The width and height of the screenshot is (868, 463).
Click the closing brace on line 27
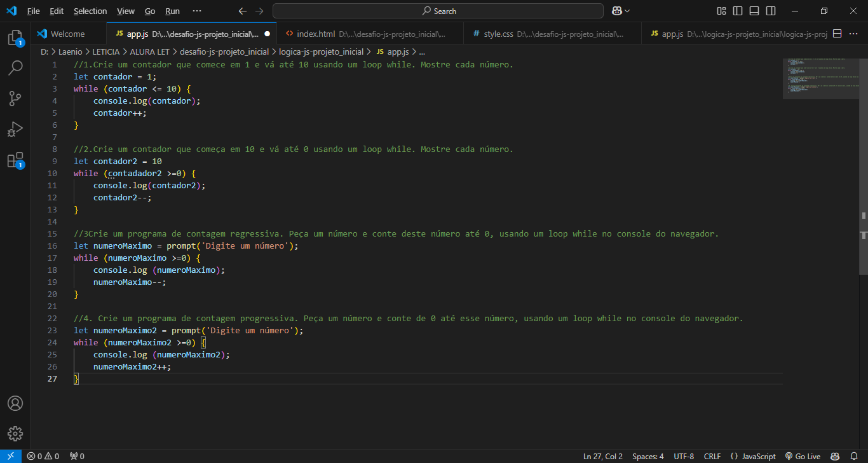76,378
